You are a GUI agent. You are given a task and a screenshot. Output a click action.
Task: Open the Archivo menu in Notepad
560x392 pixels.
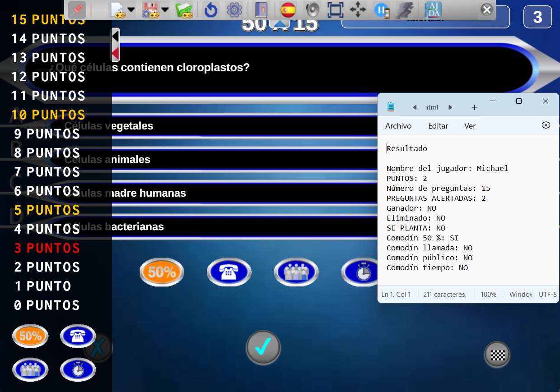[x=398, y=126]
